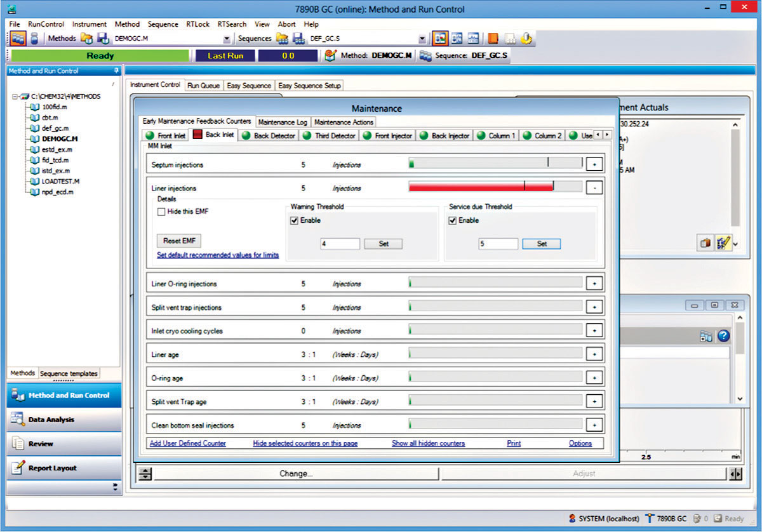Open the Sequence menu
Viewport: 762px width, 532px height.
(x=163, y=24)
